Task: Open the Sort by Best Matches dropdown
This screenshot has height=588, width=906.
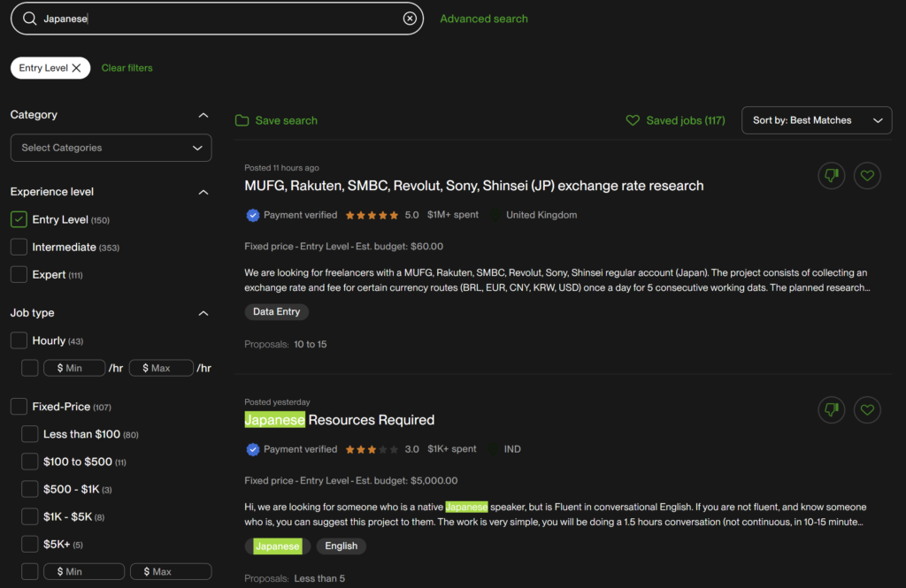Action: pyautogui.click(x=816, y=120)
